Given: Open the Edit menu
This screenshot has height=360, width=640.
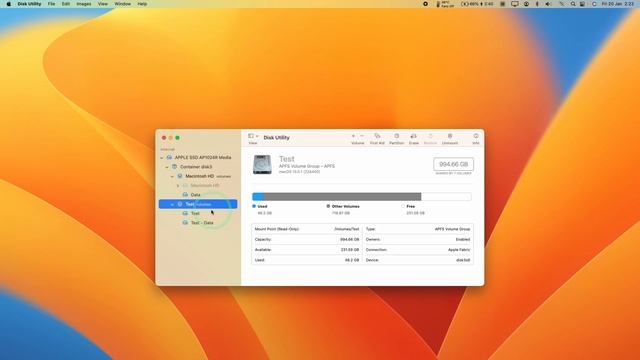Looking at the screenshot, I should click(x=66, y=4).
